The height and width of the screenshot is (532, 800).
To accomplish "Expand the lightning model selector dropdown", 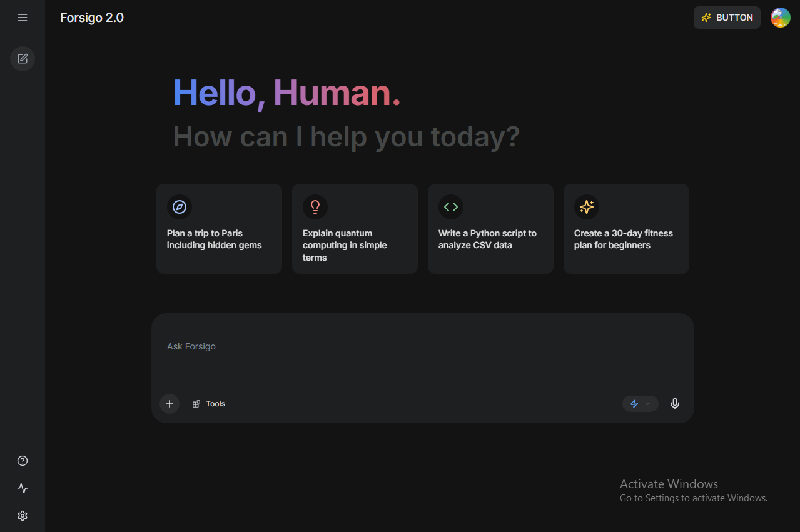I will [x=640, y=404].
